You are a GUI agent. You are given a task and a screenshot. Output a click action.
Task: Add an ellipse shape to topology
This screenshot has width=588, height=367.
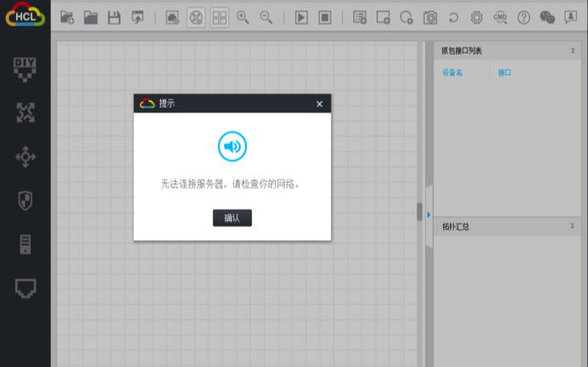pyautogui.click(x=406, y=17)
